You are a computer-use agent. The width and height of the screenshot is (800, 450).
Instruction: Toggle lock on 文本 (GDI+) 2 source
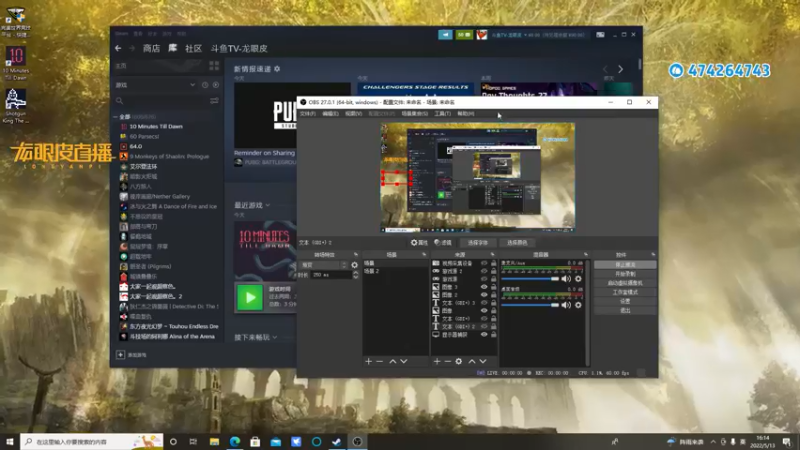coord(493,327)
